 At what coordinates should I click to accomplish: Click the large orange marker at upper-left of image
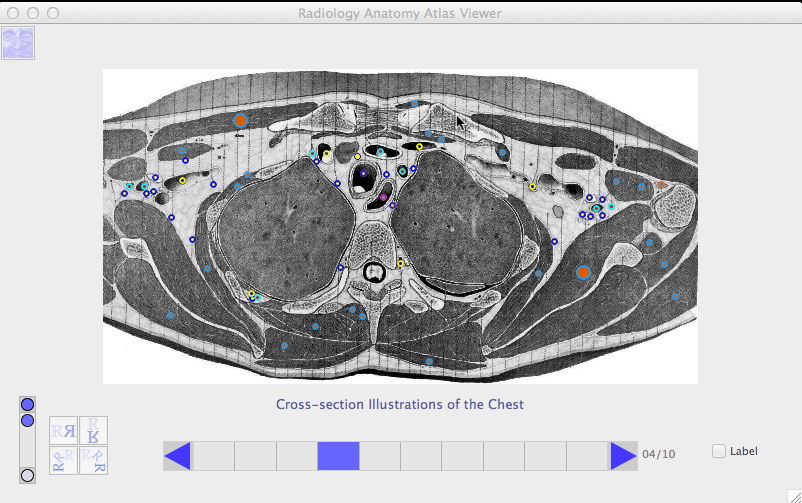[240, 121]
